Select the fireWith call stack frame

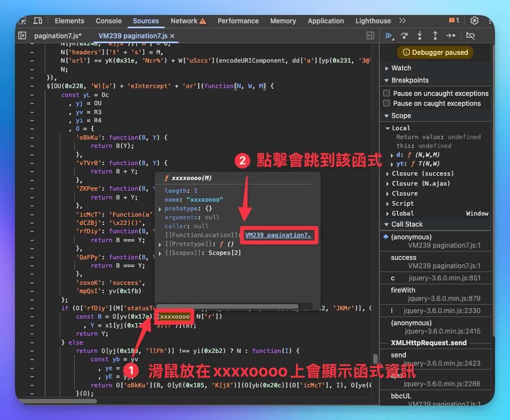pyautogui.click(x=435, y=294)
